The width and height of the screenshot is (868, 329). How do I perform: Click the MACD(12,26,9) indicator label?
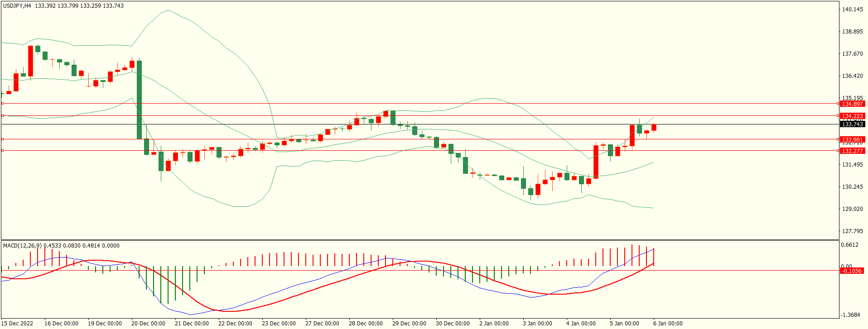tap(22, 246)
